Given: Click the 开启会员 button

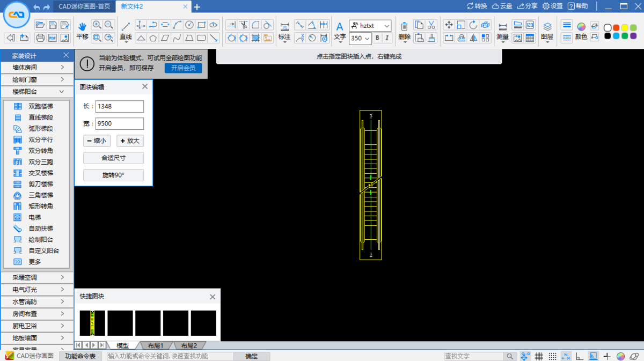Looking at the screenshot, I should tap(183, 68).
